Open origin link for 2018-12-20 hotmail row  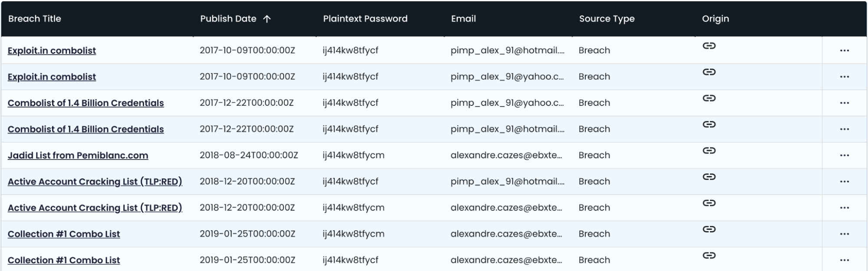[709, 177]
